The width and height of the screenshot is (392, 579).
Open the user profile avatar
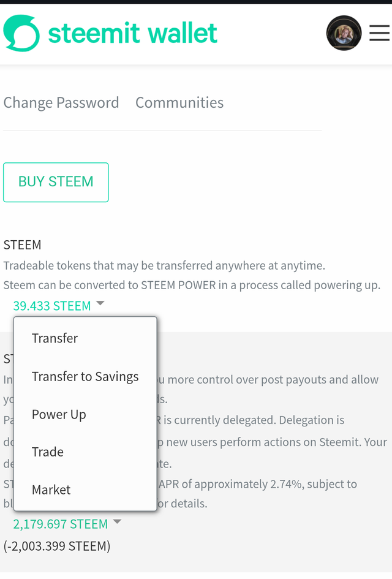344,33
